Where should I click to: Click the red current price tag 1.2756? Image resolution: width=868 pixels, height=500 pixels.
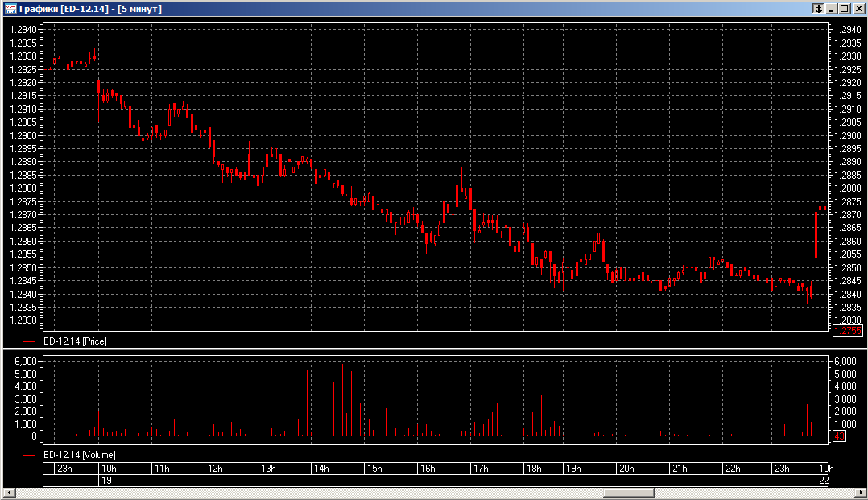click(x=847, y=331)
